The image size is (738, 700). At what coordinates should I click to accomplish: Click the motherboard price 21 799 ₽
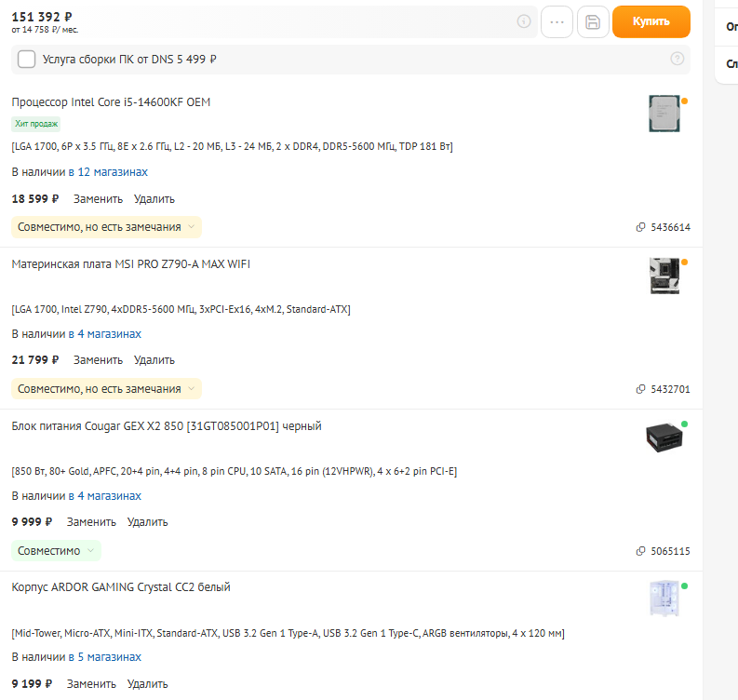(35, 360)
